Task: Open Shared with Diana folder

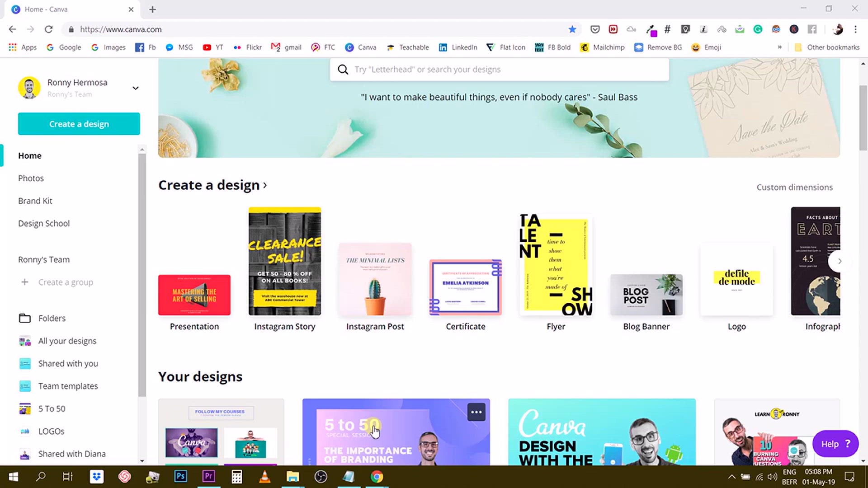Action: (x=72, y=454)
